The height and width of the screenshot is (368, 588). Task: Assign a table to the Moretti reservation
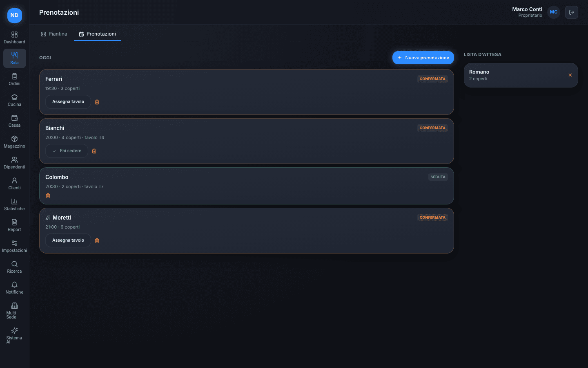pos(68,240)
